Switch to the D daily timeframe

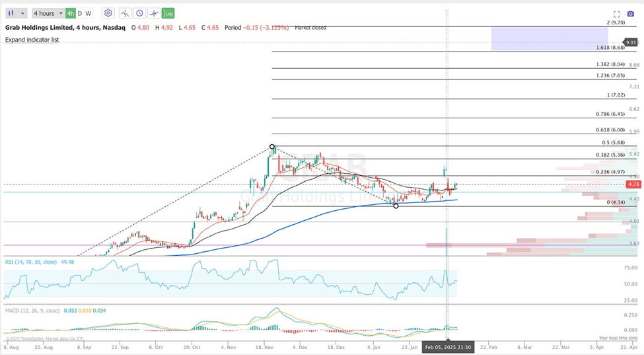[80, 13]
